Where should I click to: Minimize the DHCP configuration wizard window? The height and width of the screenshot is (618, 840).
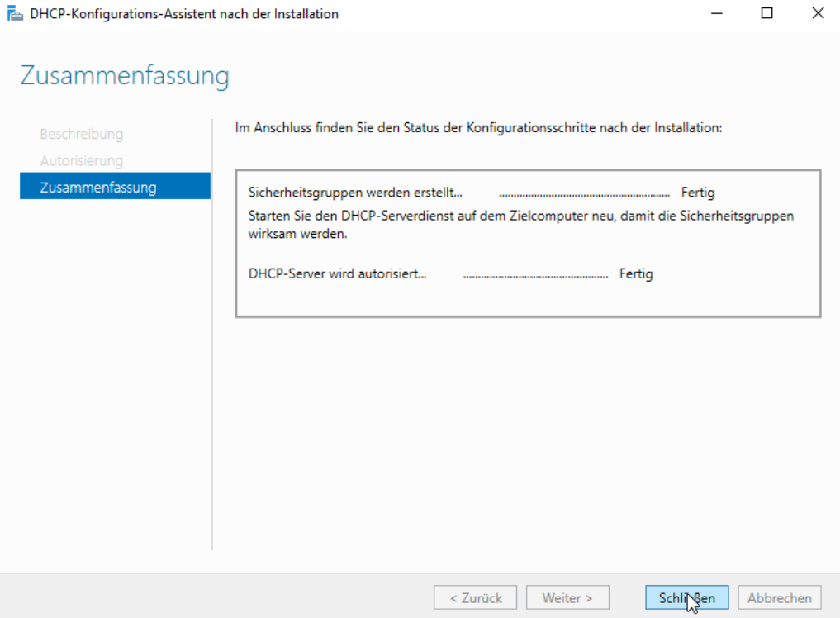click(716, 13)
